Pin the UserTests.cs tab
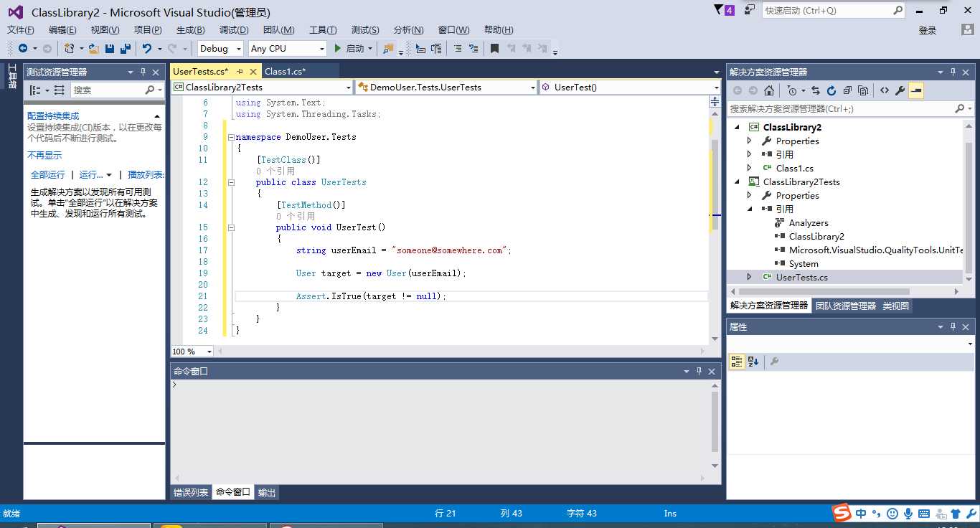980x528 pixels. point(240,72)
